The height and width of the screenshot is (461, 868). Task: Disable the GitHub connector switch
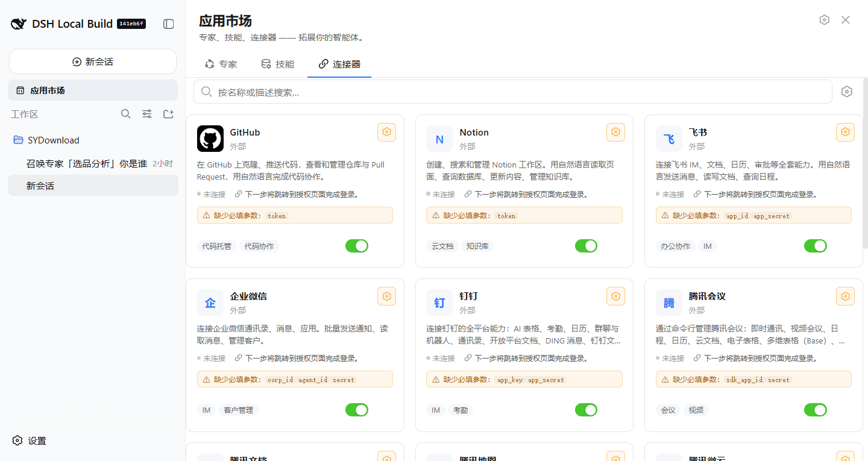357,246
